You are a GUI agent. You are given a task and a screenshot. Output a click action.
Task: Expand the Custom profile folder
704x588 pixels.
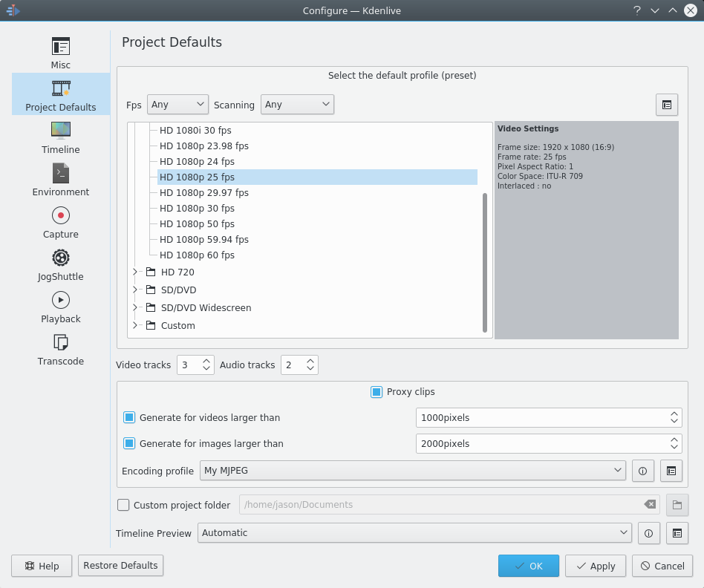(x=135, y=325)
